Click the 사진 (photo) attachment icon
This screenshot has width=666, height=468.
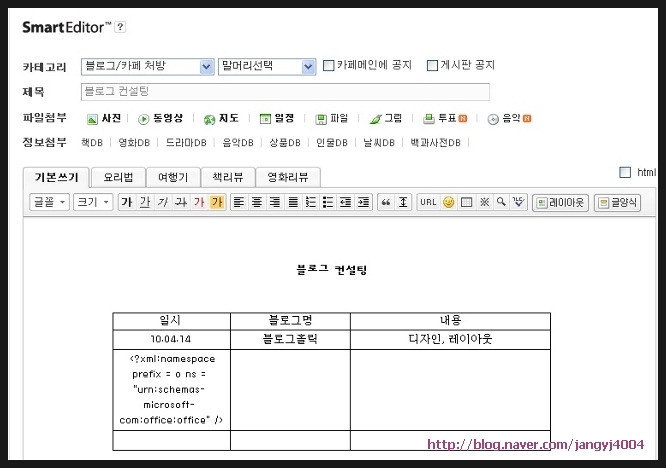(x=104, y=118)
